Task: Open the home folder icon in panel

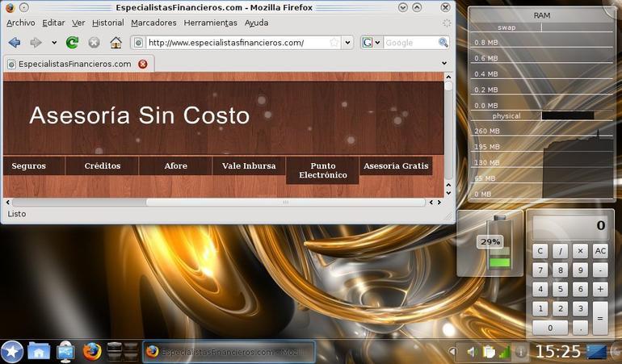Action: pos(39,351)
